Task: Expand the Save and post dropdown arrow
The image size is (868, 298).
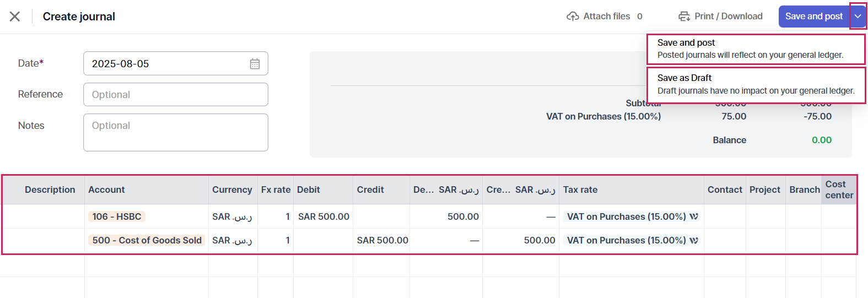Action: click(858, 17)
